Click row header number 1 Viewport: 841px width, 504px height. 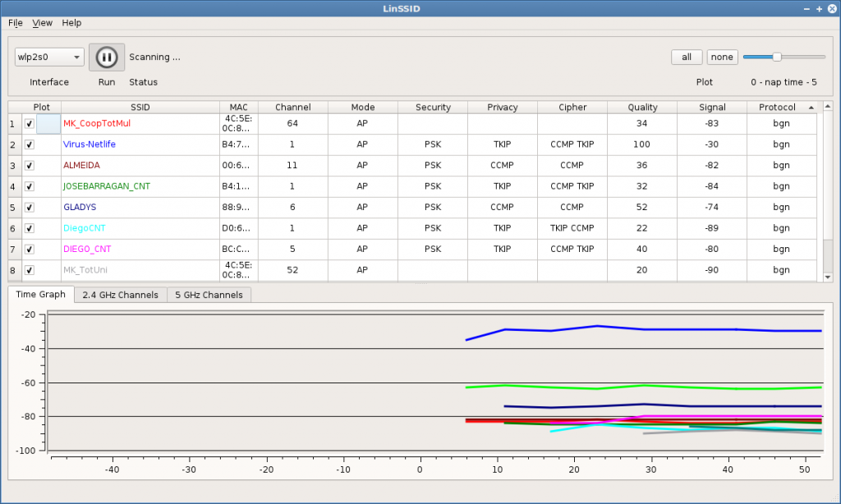coord(15,124)
